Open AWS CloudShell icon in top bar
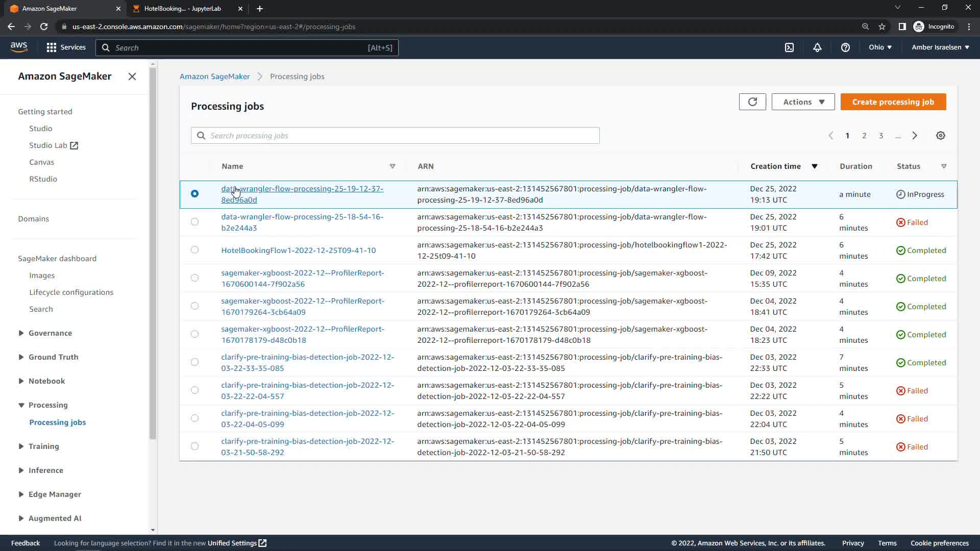 [789, 47]
